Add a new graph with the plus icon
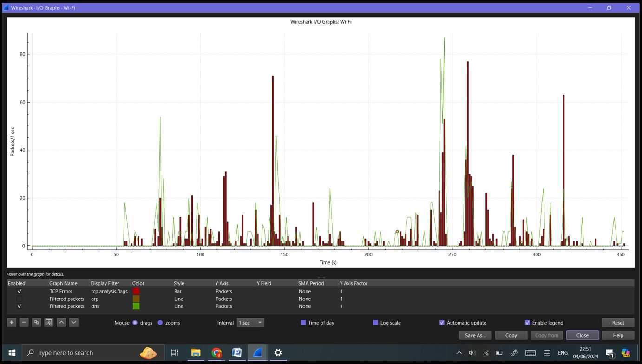The height and width of the screenshot is (364, 642). click(11, 322)
